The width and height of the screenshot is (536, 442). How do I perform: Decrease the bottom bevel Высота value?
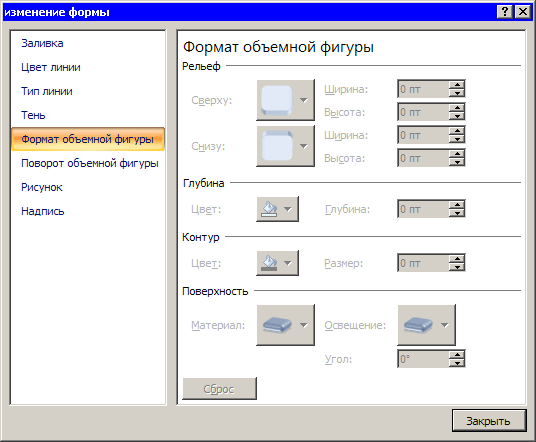(457, 162)
